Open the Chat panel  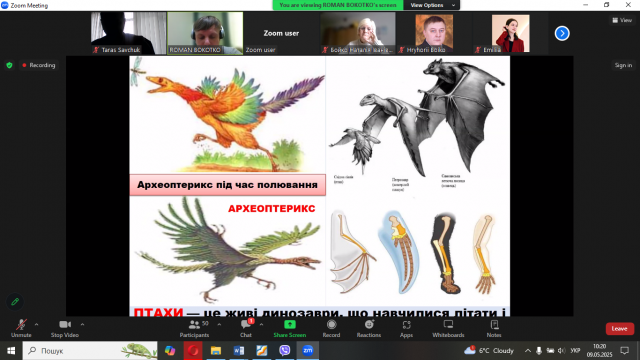246,329
